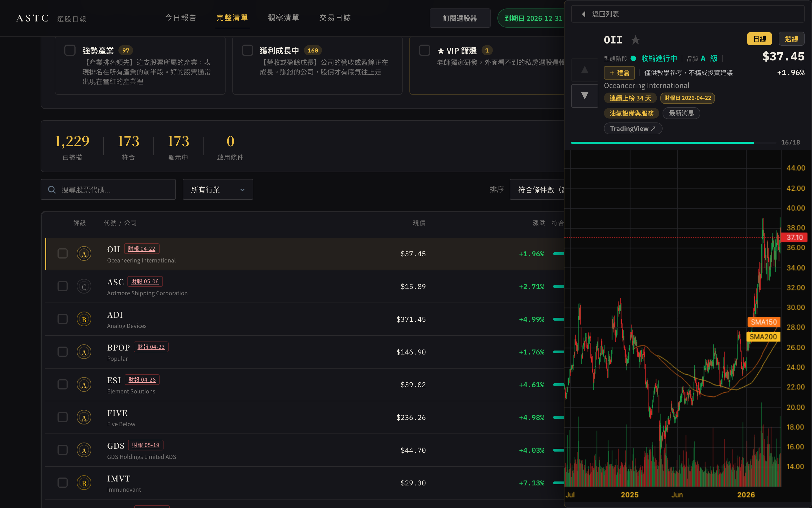The height and width of the screenshot is (508, 812).
Task: Click the 代號 / 公司 column header
Action: pos(120,223)
